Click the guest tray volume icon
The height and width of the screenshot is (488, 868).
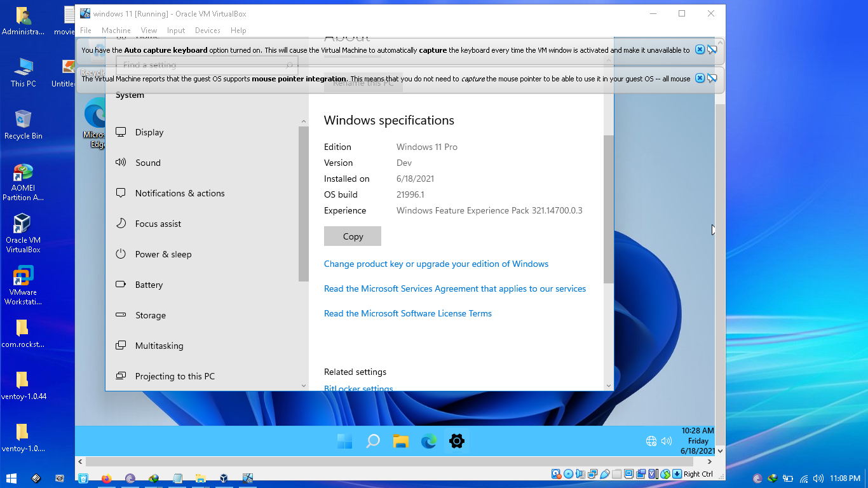tap(667, 441)
